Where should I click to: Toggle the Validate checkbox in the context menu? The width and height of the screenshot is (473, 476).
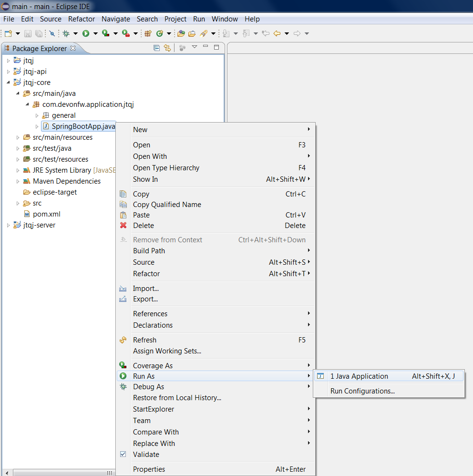123,454
